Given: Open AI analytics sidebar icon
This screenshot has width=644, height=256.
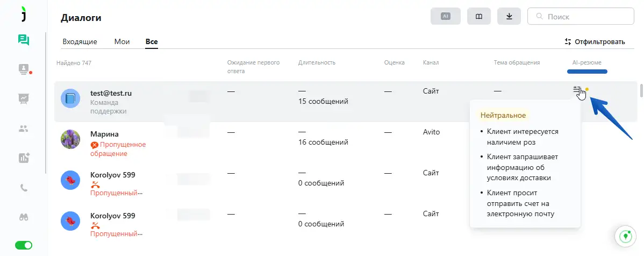Looking at the screenshot, I should [x=23, y=158].
